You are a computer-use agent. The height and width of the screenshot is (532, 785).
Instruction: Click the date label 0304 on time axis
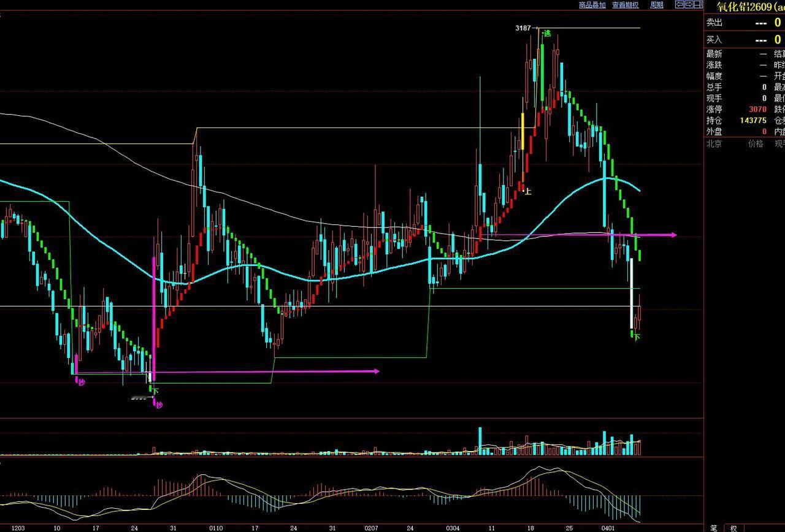453,528
